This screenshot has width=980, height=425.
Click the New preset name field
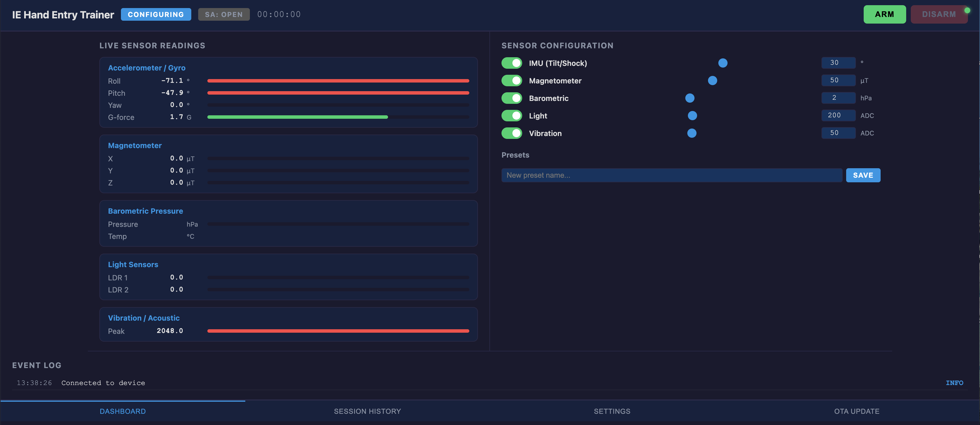(671, 175)
